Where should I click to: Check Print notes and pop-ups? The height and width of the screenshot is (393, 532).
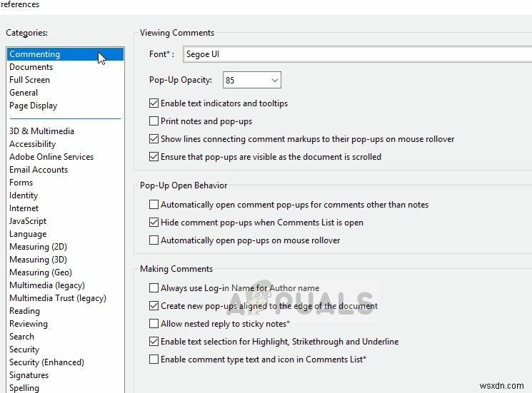coord(154,121)
